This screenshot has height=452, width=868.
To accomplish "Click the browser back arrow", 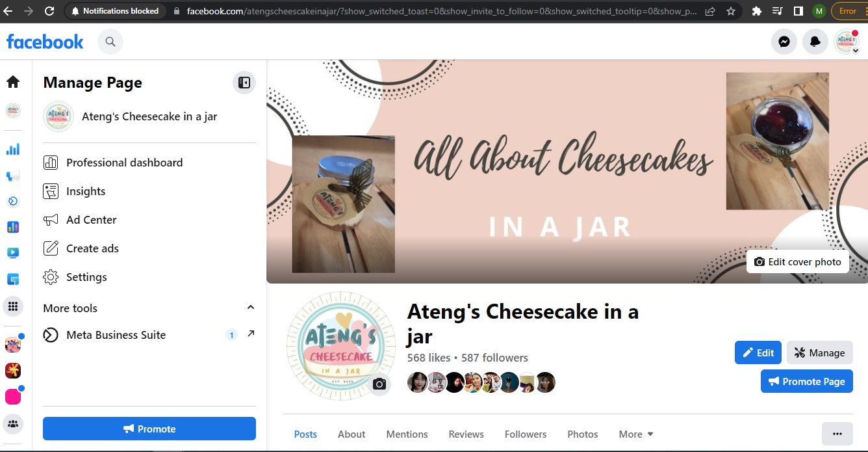I will pos(8,11).
